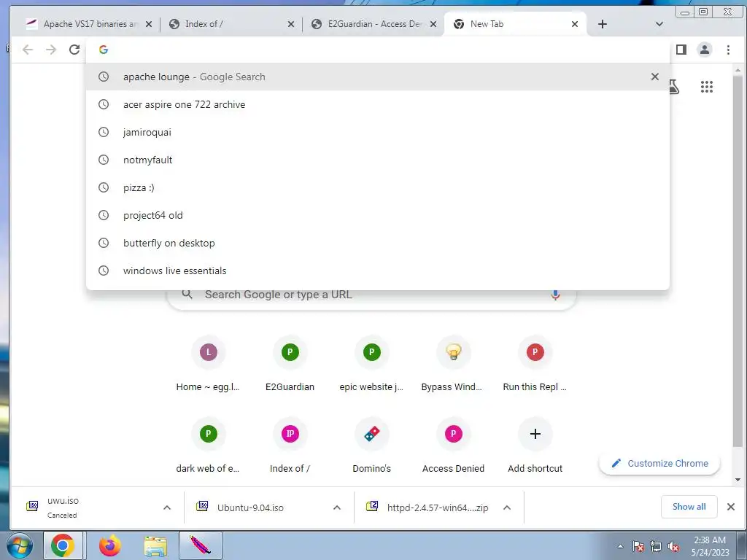Open the epic website j... shortcut
This screenshot has width=747, height=560.
click(371, 363)
